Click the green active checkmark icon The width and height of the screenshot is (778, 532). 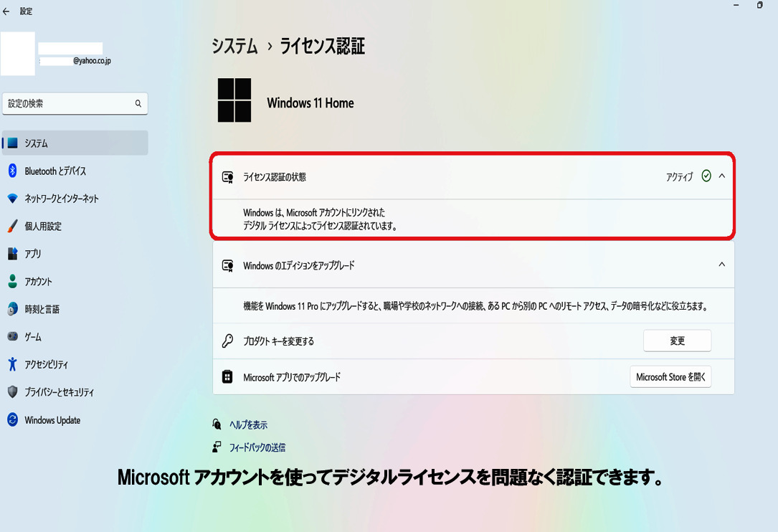pos(706,176)
